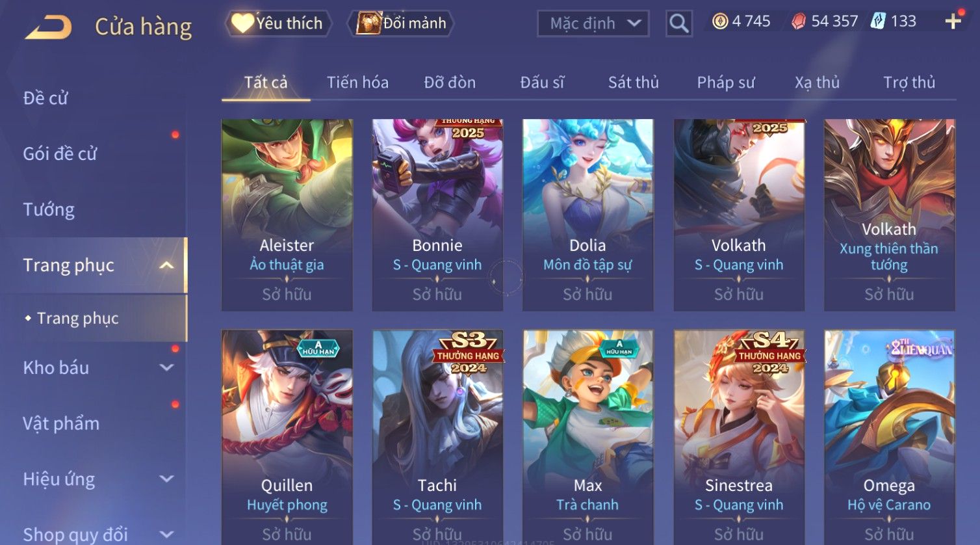Viewport: 980px width, 545px height.
Task: Expand the Hiệu ứng sidebar section
Action: pyautogui.click(x=166, y=479)
